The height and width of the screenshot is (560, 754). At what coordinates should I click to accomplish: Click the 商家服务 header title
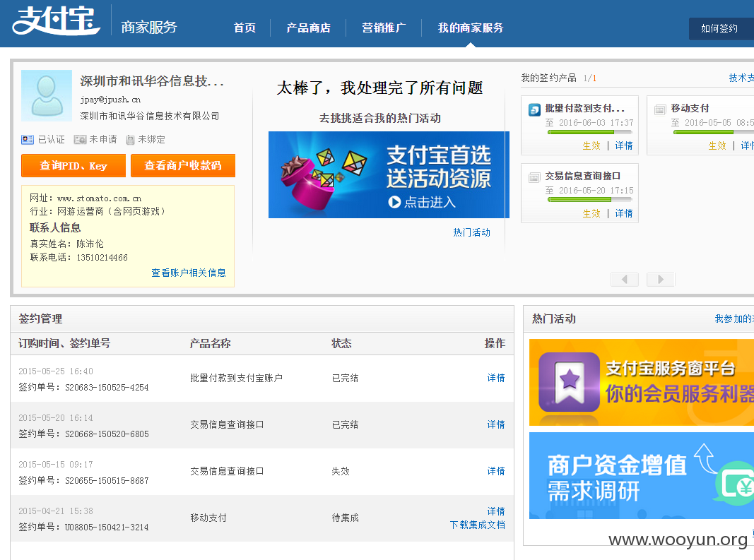[149, 27]
